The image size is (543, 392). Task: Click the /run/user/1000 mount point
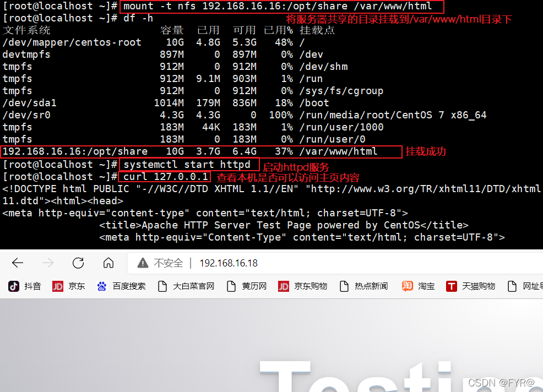[341, 127]
